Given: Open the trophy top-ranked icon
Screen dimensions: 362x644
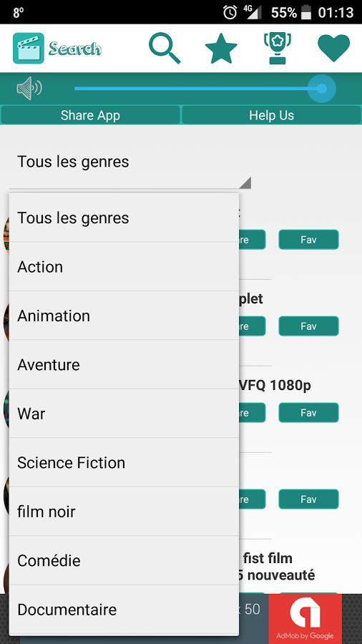Looking at the screenshot, I should pos(277,49).
